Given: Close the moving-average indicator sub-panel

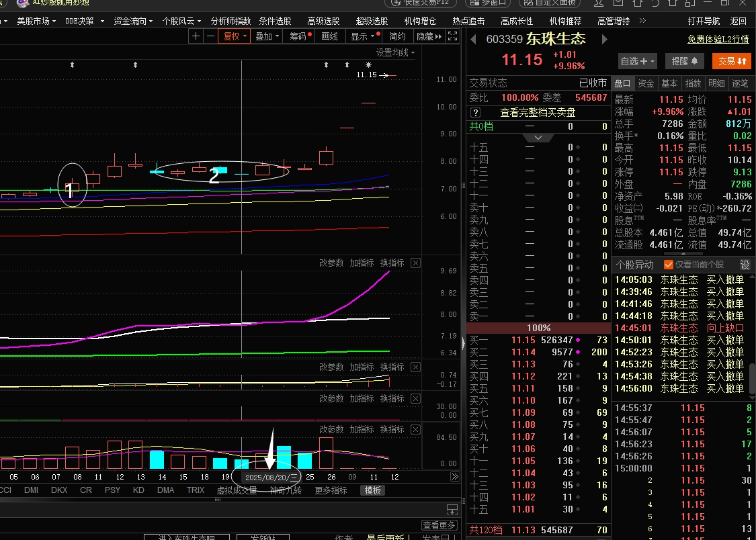Looking at the screenshot, I should [x=415, y=263].
